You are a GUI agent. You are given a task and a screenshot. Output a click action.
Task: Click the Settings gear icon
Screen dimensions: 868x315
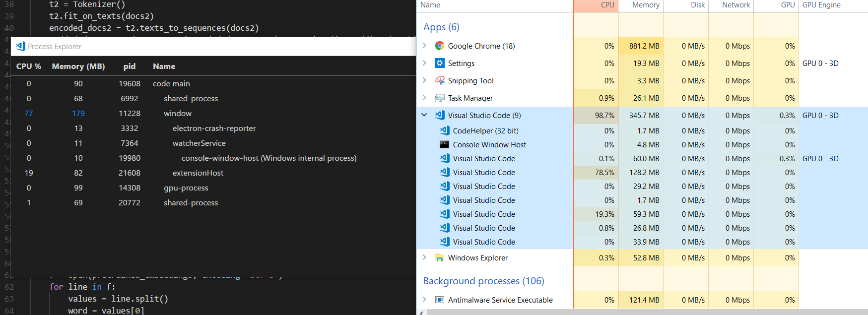pyautogui.click(x=439, y=63)
